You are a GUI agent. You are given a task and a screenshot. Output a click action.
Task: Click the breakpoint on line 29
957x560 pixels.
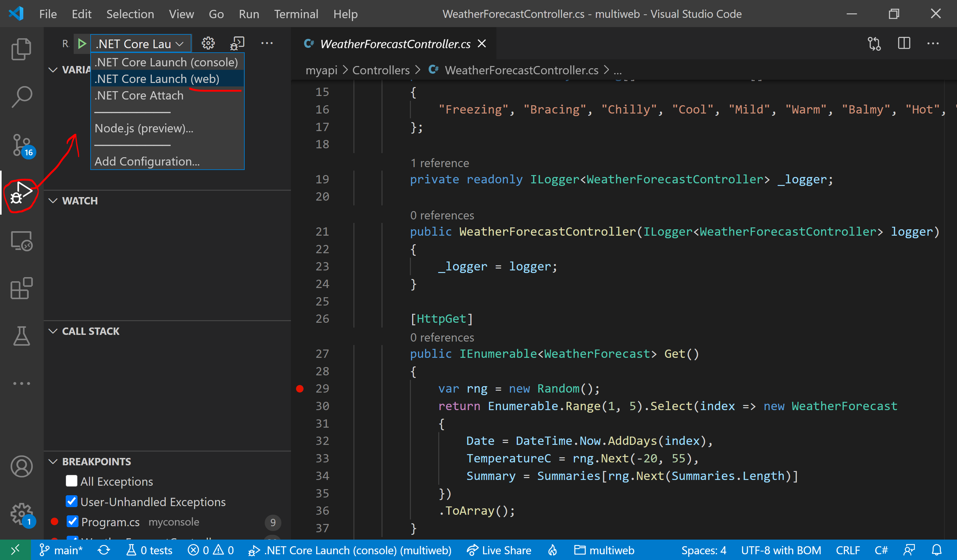point(300,388)
